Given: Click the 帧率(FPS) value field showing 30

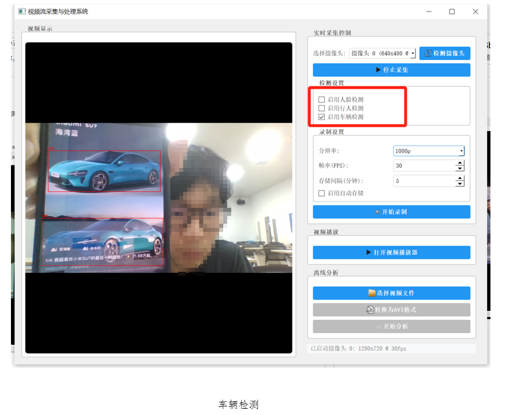Looking at the screenshot, I should pyautogui.click(x=424, y=166).
